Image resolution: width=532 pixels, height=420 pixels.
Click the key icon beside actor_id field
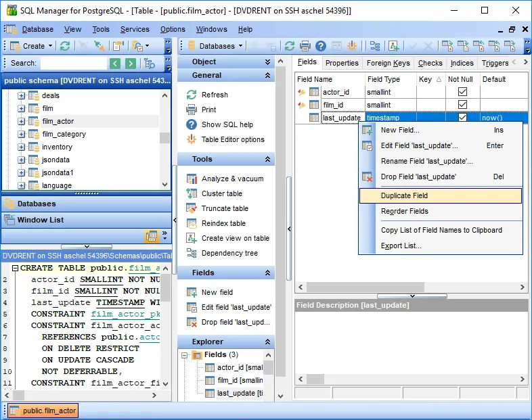[x=301, y=92]
